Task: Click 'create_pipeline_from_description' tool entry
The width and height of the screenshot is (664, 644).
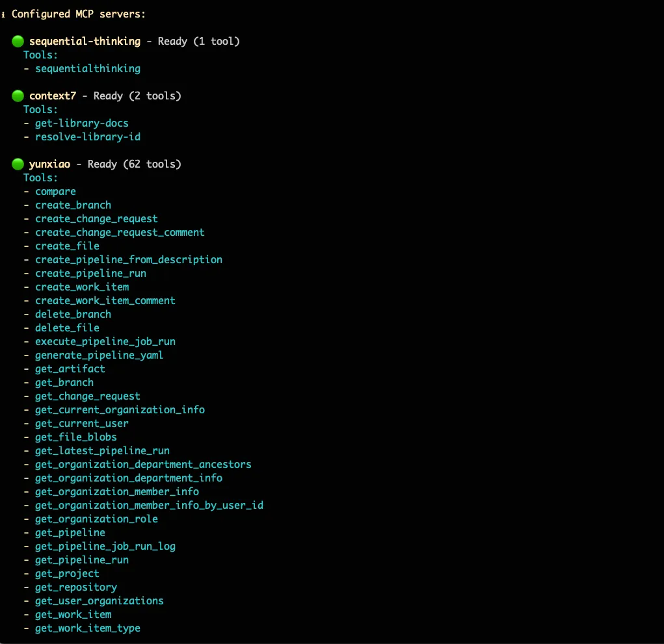Action: [x=129, y=260]
